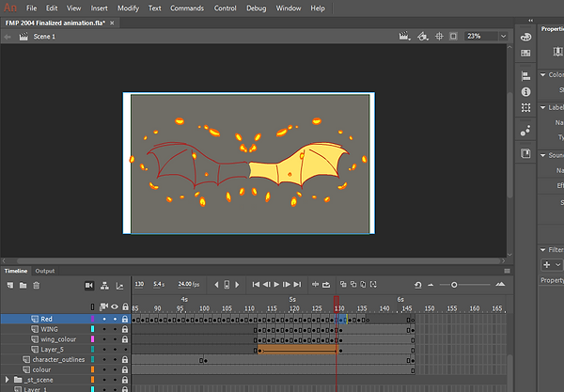Collapse the Sound section in Properties
Screen dimensions: 564x392
pos(543,155)
